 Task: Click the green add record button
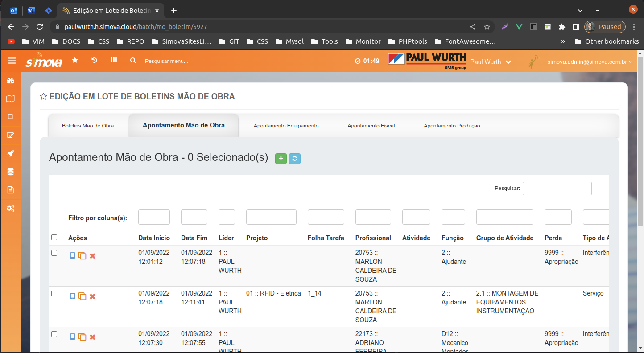[x=281, y=159]
